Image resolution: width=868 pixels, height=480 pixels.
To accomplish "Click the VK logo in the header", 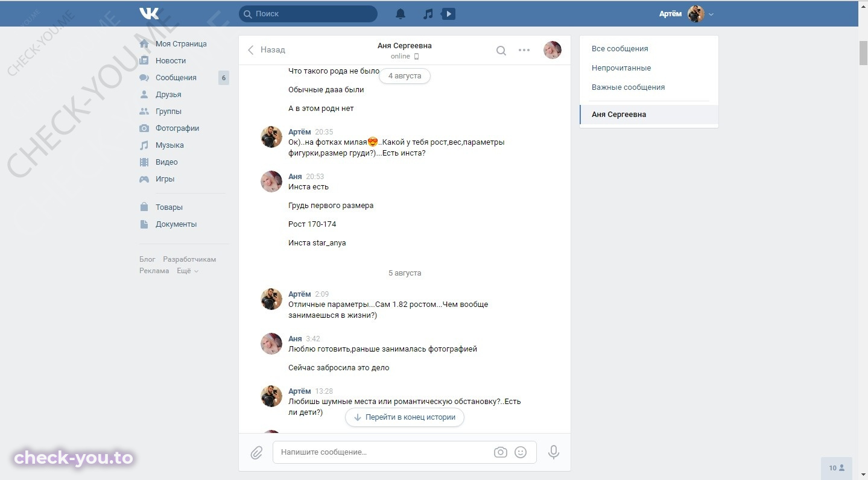I will (149, 13).
